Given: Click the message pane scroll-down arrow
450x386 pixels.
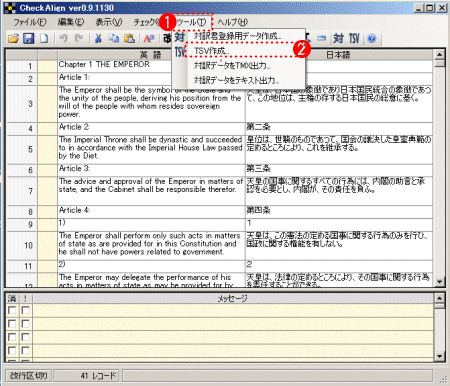Looking at the screenshot, I should pyautogui.click(x=439, y=357).
